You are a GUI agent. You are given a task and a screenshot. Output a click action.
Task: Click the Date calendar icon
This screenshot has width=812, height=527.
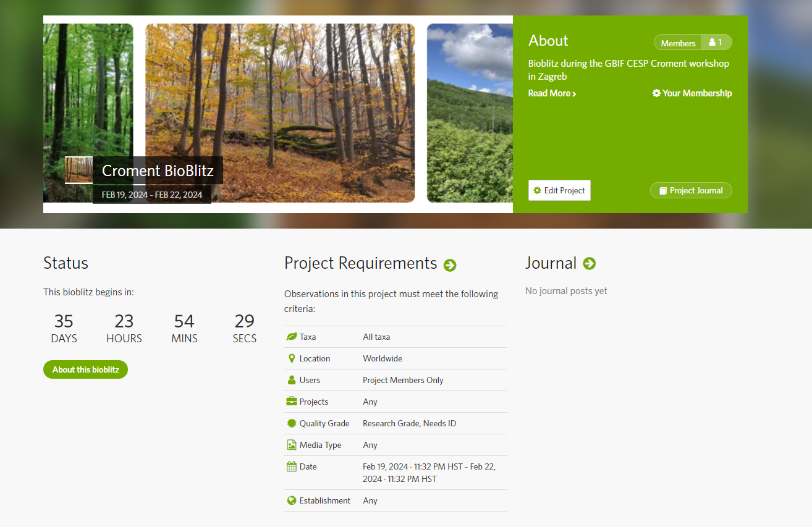(292, 466)
